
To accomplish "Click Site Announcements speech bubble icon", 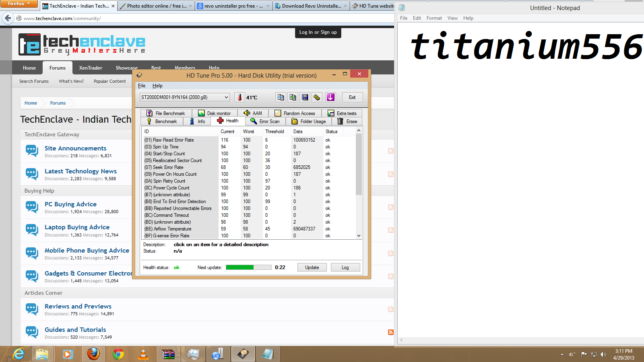I will coord(32,151).
